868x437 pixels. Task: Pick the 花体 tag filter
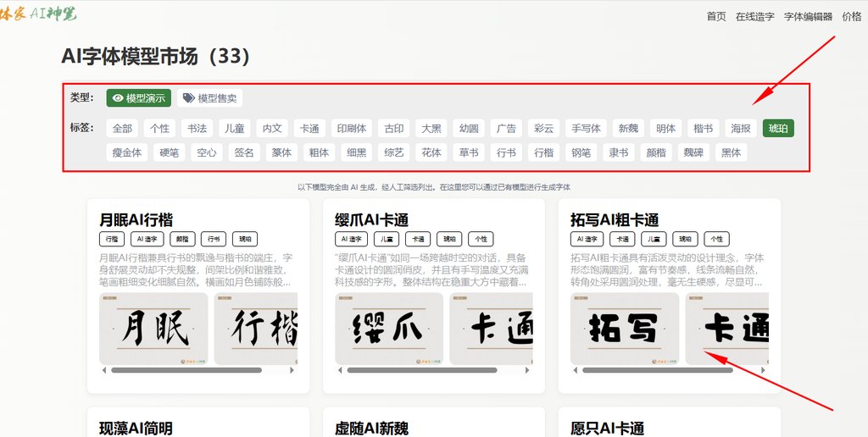tap(431, 152)
